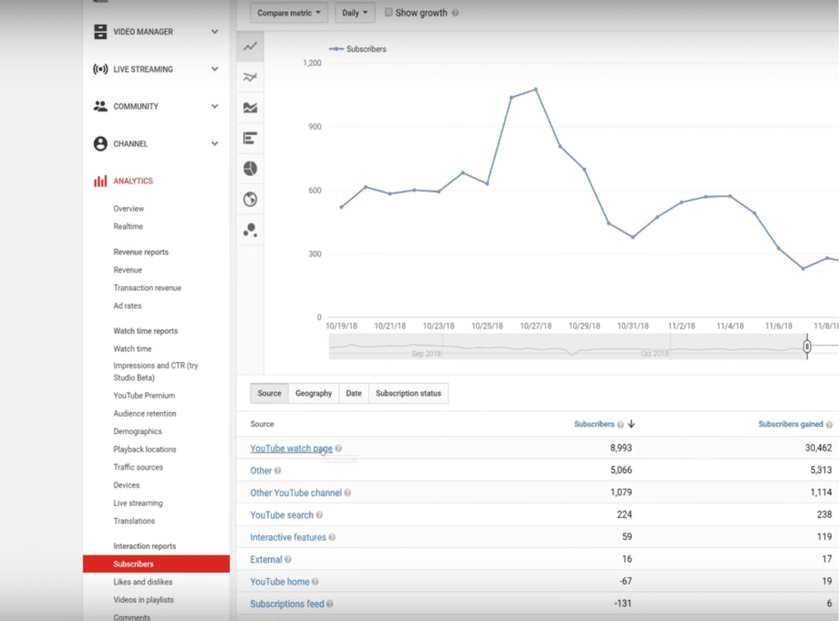Open Analytics Overview in sidebar
Image resolution: width=840 pixels, height=621 pixels.
(129, 209)
